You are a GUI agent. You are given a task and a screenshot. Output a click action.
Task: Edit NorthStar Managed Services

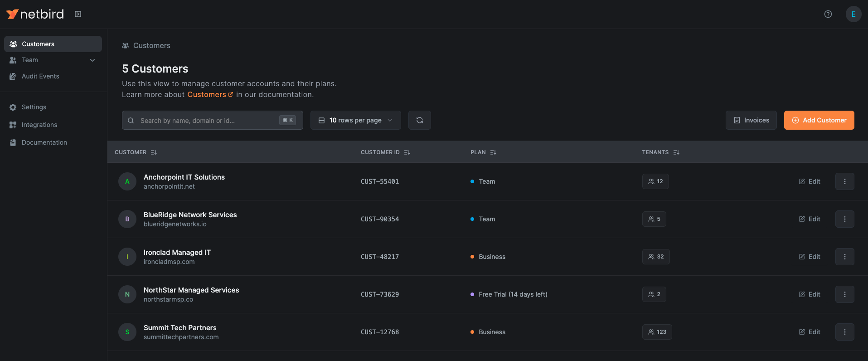click(810, 294)
